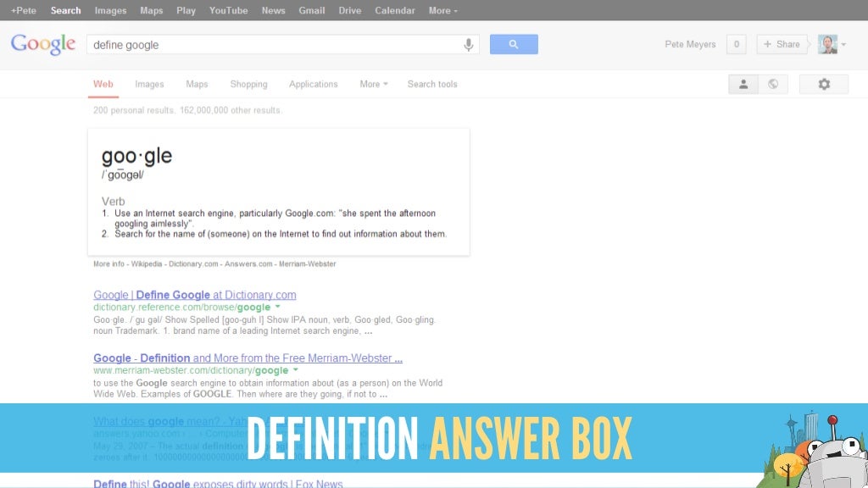
Task: Open Gmail in top bar
Action: 312,10
